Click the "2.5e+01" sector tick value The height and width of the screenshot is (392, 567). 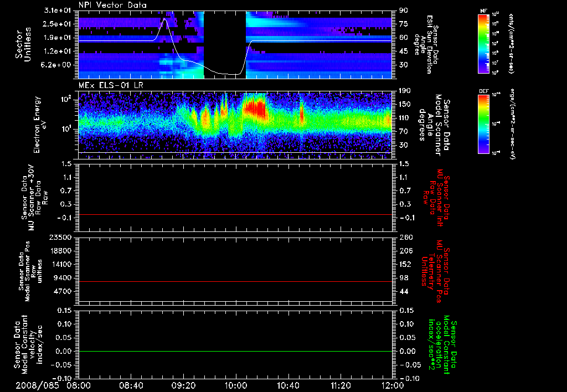(x=57, y=24)
